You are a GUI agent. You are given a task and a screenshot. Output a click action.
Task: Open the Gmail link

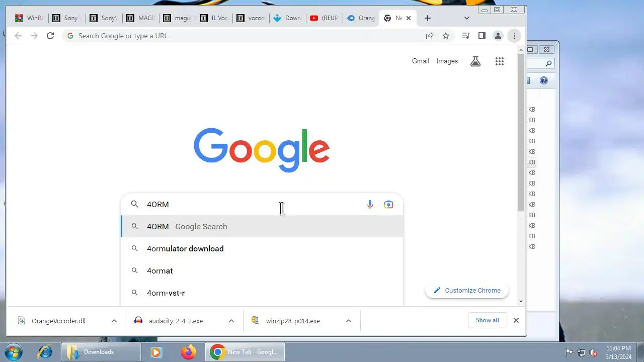pos(420,61)
